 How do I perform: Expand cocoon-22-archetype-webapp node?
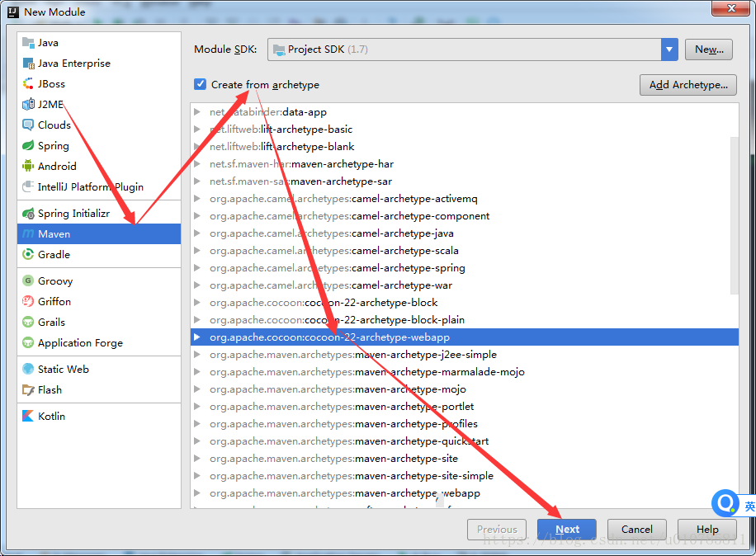[x=197, y=337]
